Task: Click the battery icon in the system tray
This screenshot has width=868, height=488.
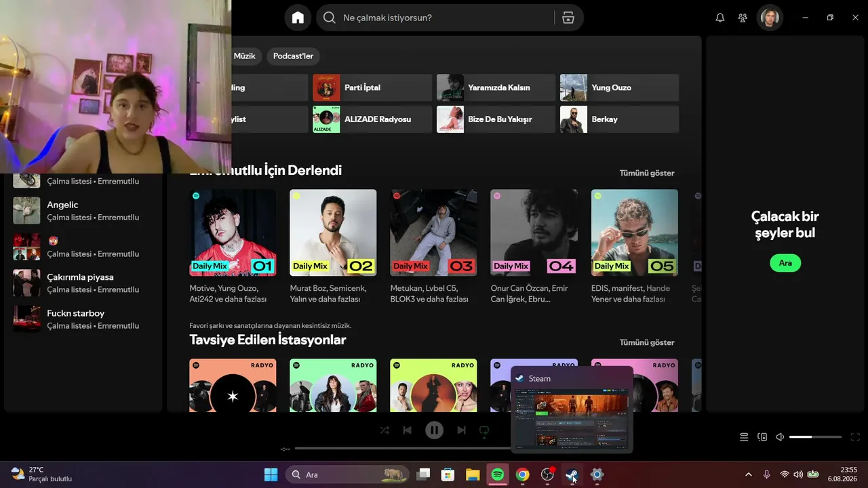Action: click(812, 474)
